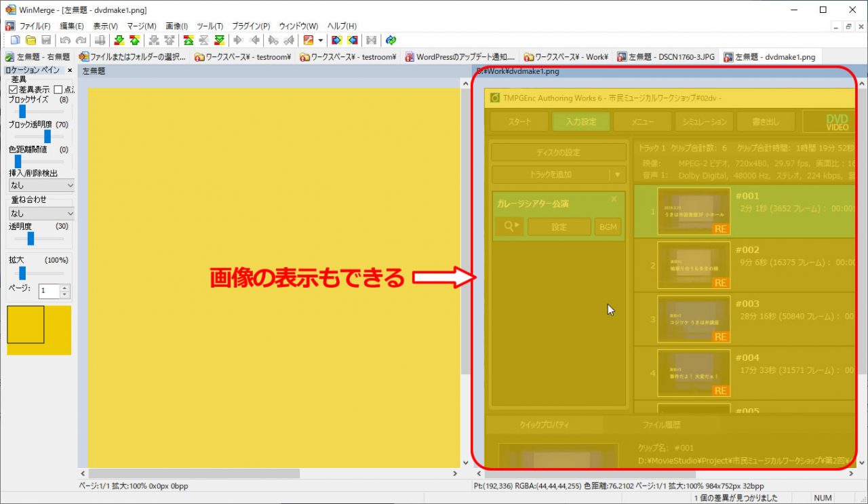Open the ファイル(F) menu
Image resolution: width=868 pixels, height=504 pixels.
click(35, 26)
